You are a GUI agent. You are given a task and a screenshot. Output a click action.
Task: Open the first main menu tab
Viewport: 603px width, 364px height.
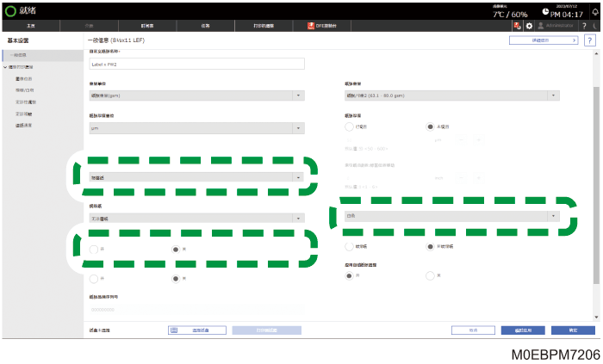tap(31, 26)
